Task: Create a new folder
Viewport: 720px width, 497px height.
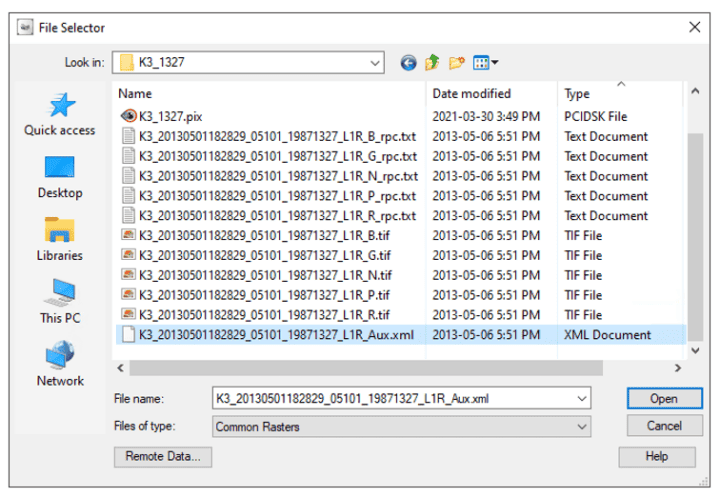Action: [456, 62]
